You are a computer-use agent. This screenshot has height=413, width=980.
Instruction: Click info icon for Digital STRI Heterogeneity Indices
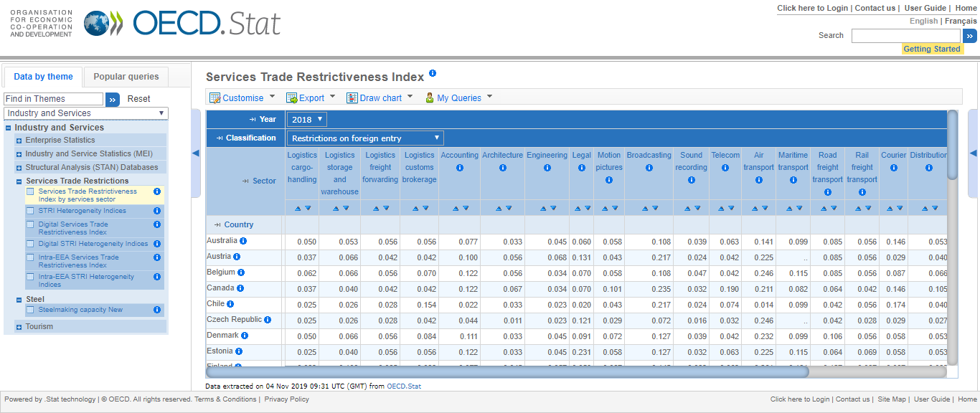point(156,244)
